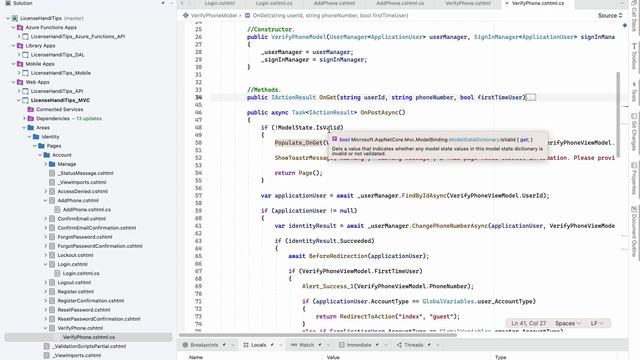Open Login.cshtml.cs in the tree
Image resolution: width=640 pixels, height=360 pixels.
[81, 273]
